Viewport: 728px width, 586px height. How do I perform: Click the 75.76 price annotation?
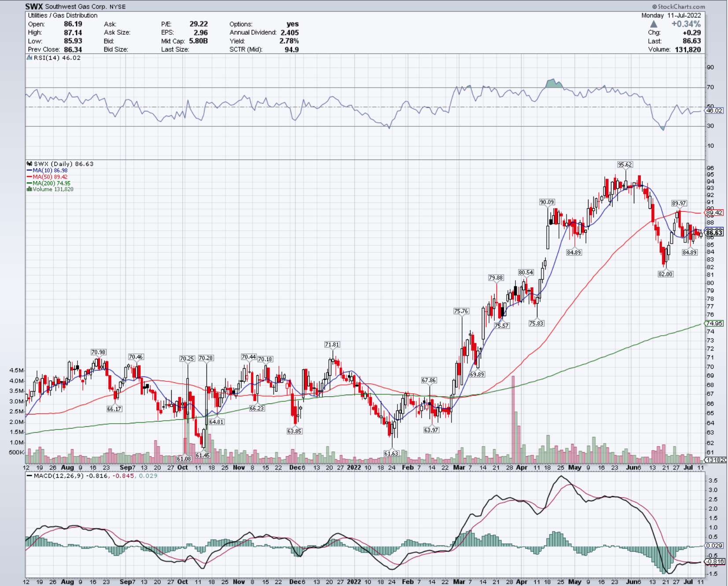[x=461, y=311]
